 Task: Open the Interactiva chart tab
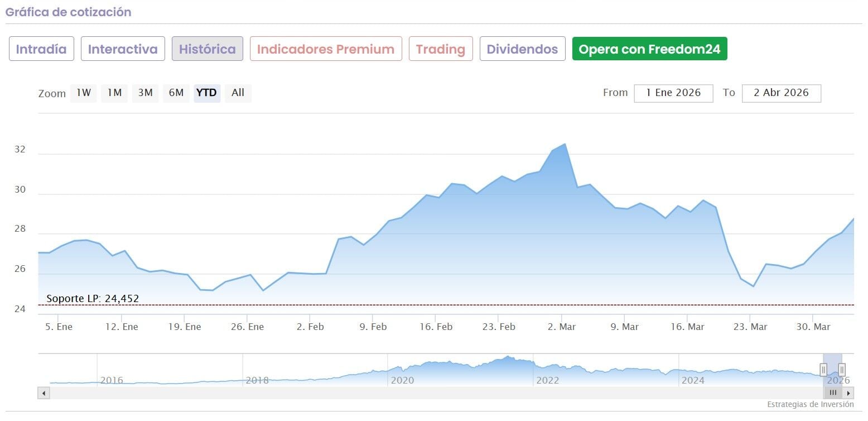point(123,49)
